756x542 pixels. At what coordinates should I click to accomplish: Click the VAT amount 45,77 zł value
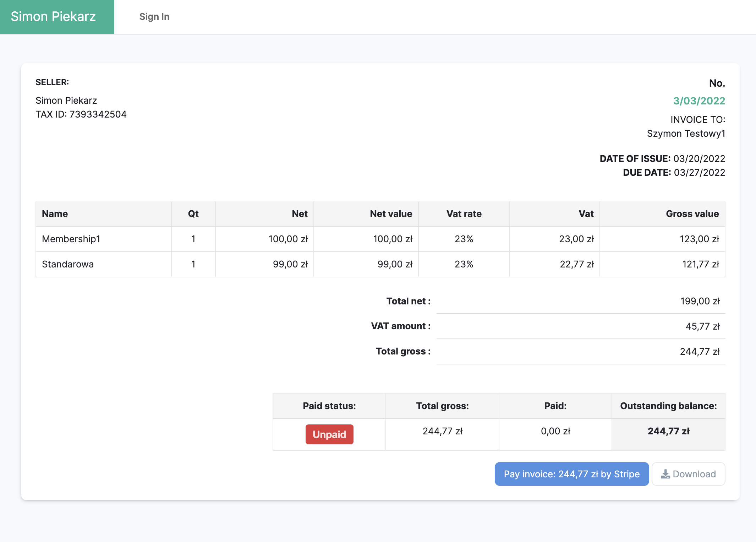tap(702, 326)
